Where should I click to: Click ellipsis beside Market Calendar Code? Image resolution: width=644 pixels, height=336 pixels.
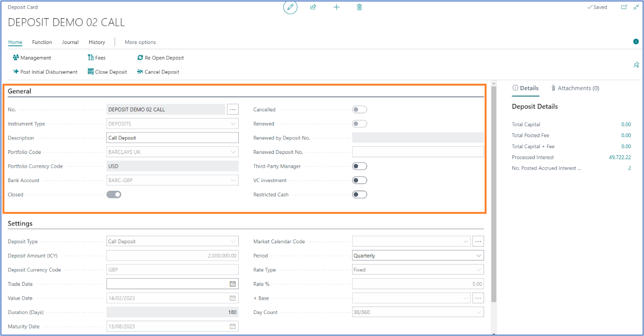click(x=478, y=241)
